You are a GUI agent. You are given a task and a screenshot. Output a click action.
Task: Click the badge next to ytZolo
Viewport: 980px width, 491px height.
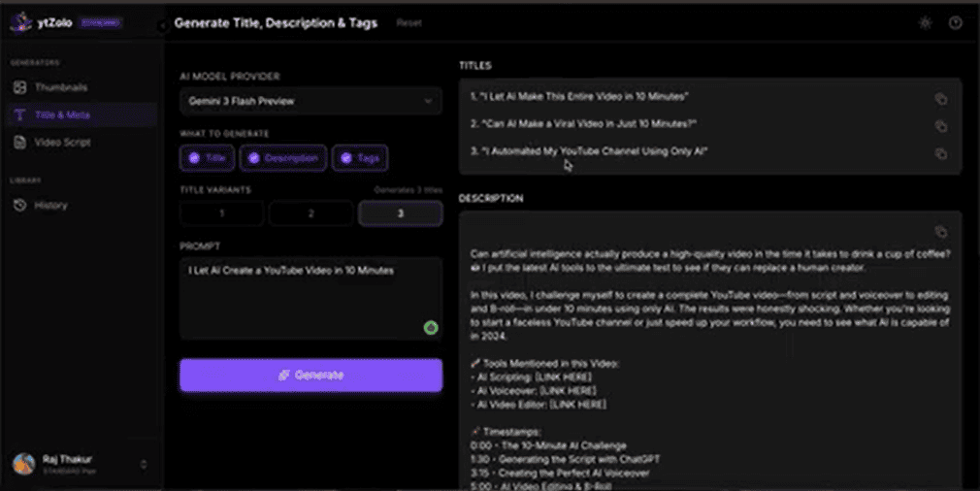click(100, 23)
